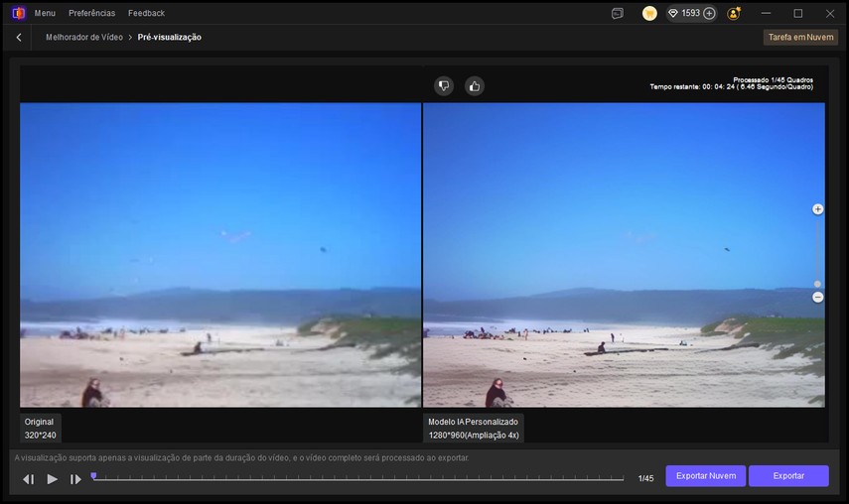Zoom out with the minus button
Viewport: 849px width, 504px height.
click(x=817, y=298)
